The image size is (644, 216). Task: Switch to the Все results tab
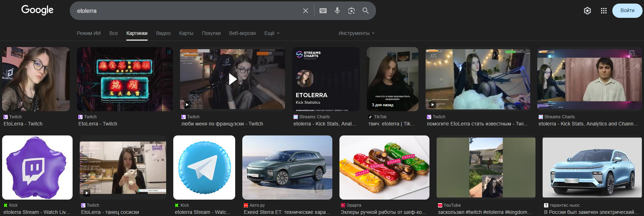pos(114,33)
